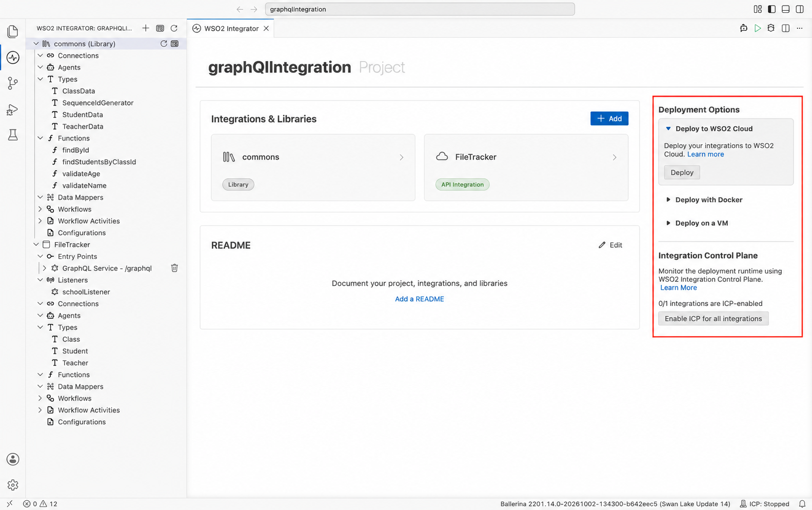Select the SequenceIdGenerator type

click(97, 103)
